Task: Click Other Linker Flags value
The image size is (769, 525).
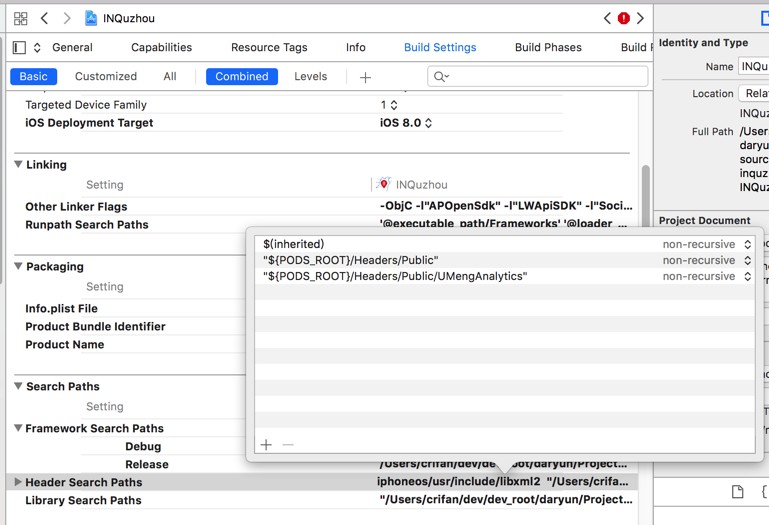Action: click(506, 206)
